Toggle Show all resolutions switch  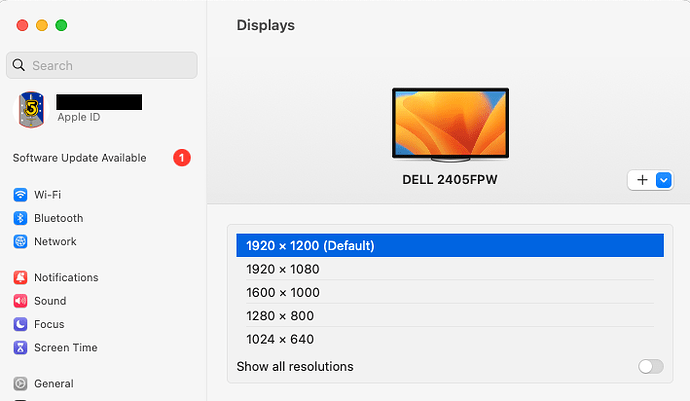(x=651, y=366)
